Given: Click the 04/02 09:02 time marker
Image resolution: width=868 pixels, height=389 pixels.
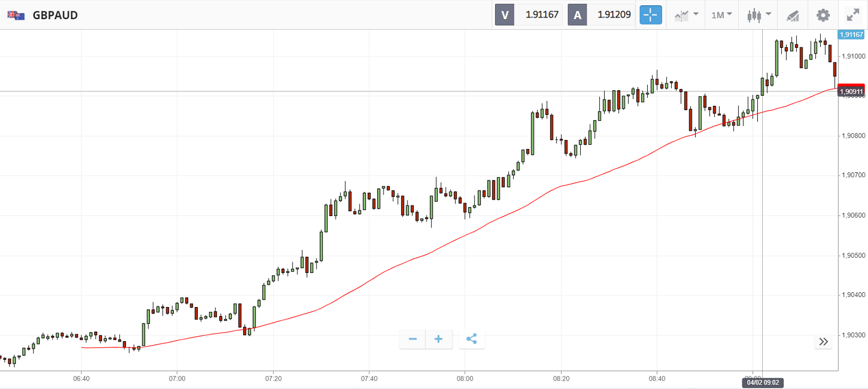Looking at the screenshot, I should pos(763,382).
